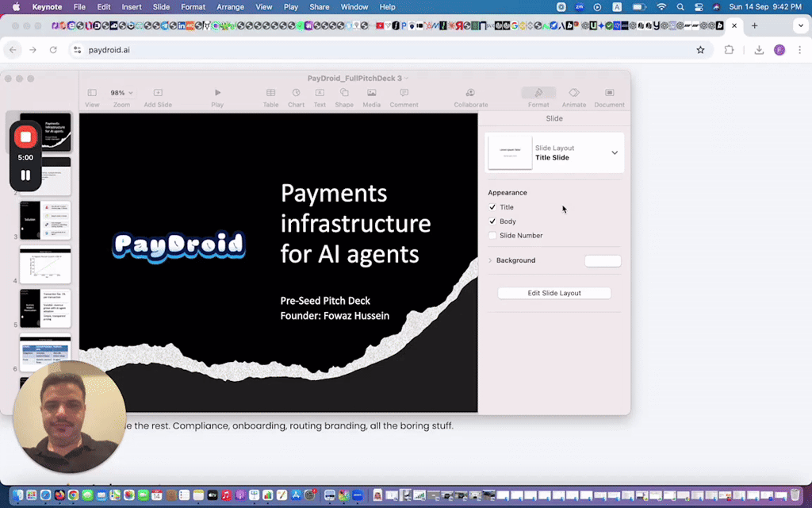812x508 pixels.
Task: Click the Collaborate toolbar button
Action: (x=471, y=98)
